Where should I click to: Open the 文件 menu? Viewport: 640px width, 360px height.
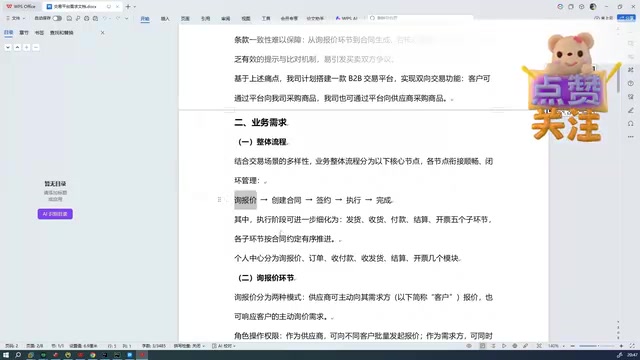(x=15, y=18)
